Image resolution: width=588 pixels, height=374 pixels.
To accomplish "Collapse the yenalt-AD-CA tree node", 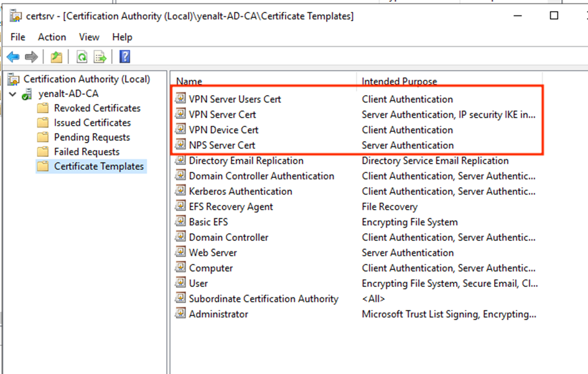I will 12,94.
